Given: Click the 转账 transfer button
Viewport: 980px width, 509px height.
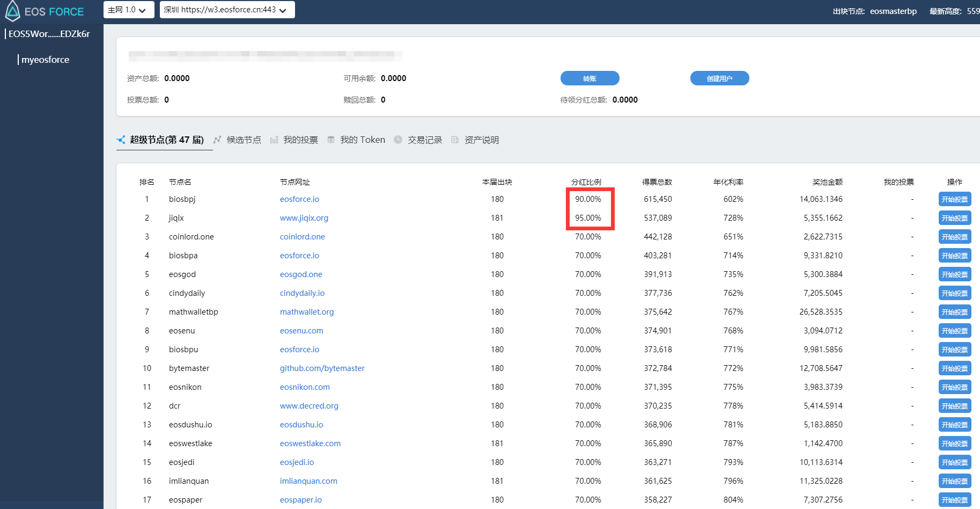Looking at the screenshot, I should (x=590, y=78).
